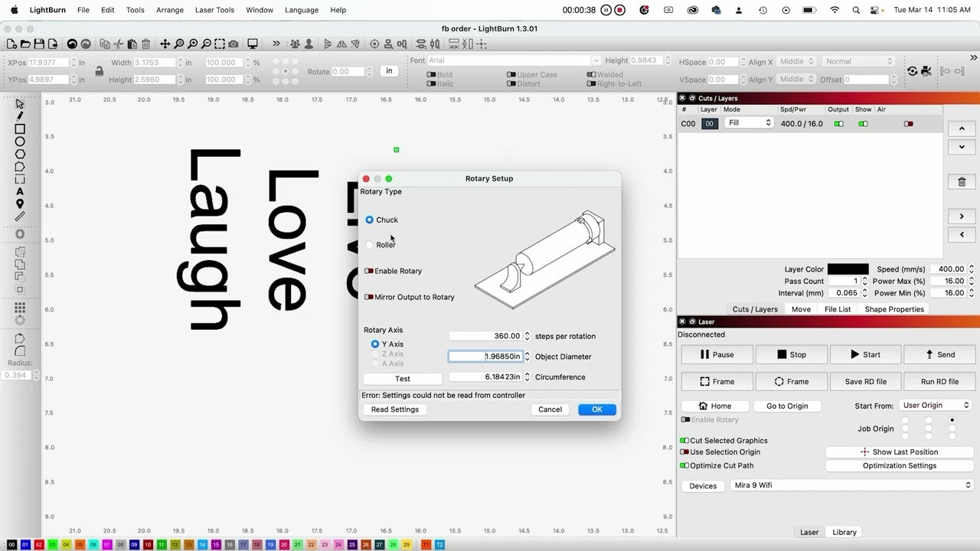
Task: Toggle Use Selection Origin switch
Action: (x=684, y=452)
